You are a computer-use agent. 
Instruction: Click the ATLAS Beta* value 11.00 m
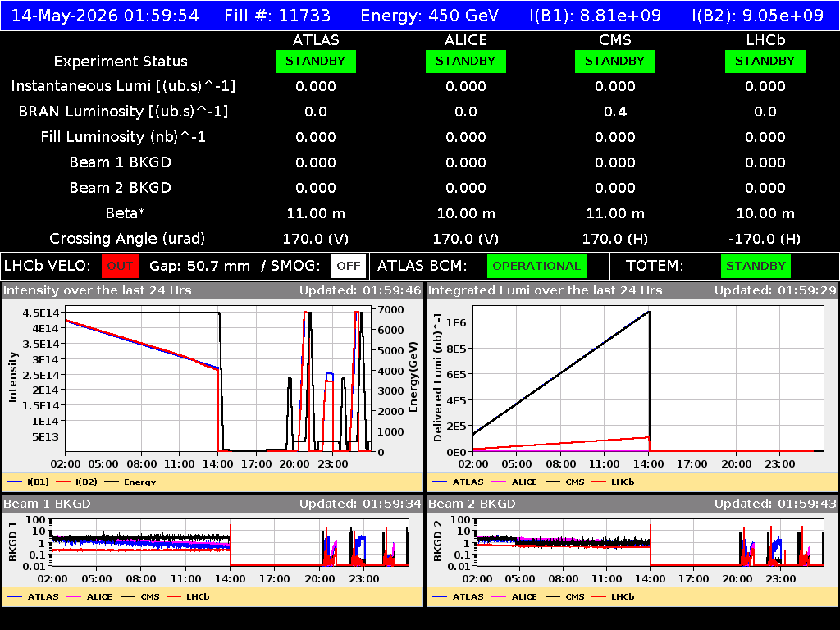[316, 213]
